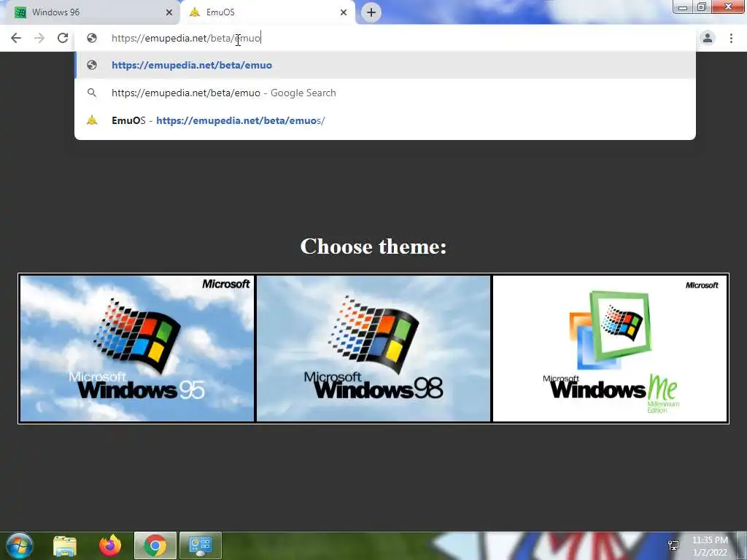
Task: Close the EmuOS tab
Action: click(x=344, y=12)
